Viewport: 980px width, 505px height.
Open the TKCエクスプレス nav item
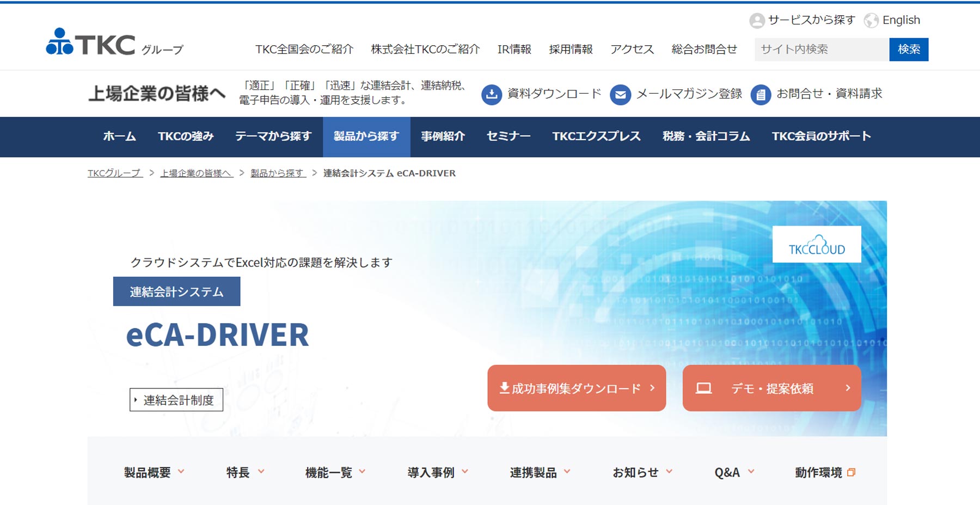(x=597, y=137)
